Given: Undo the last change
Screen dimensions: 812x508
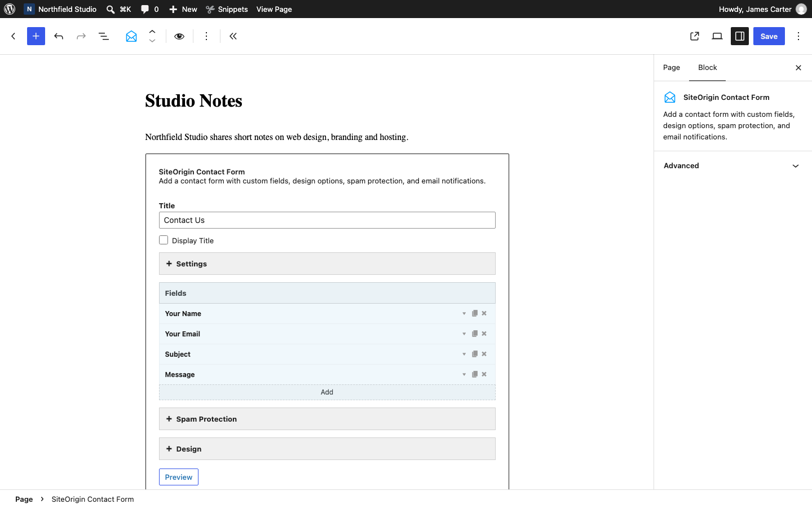Looking at the screenshot, I should (59, 36).
